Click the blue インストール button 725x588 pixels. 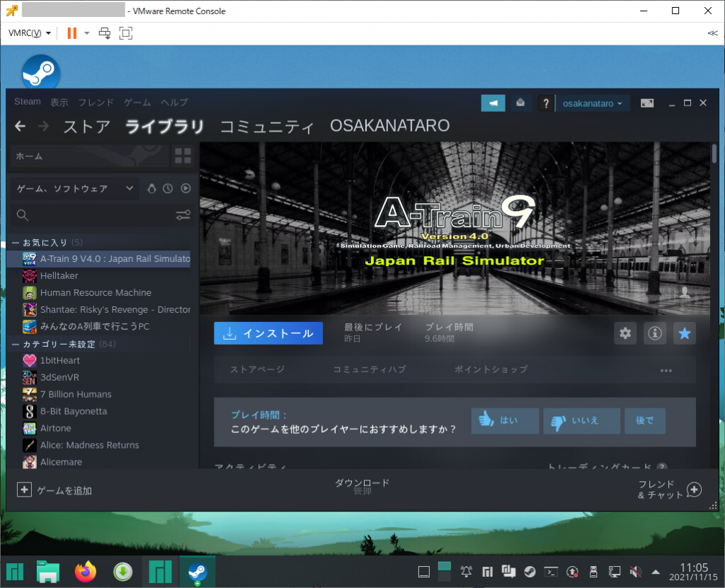pyautogui.click(x=268, y=333)
